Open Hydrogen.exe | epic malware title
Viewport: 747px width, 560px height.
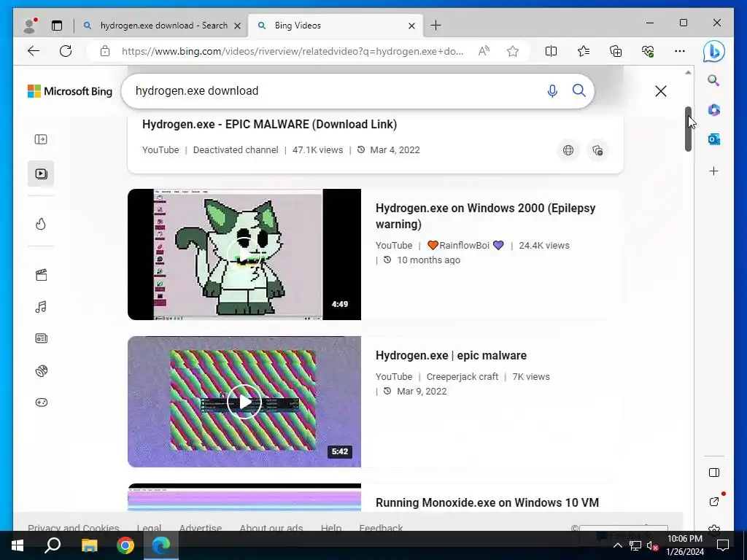pos(451,356)
